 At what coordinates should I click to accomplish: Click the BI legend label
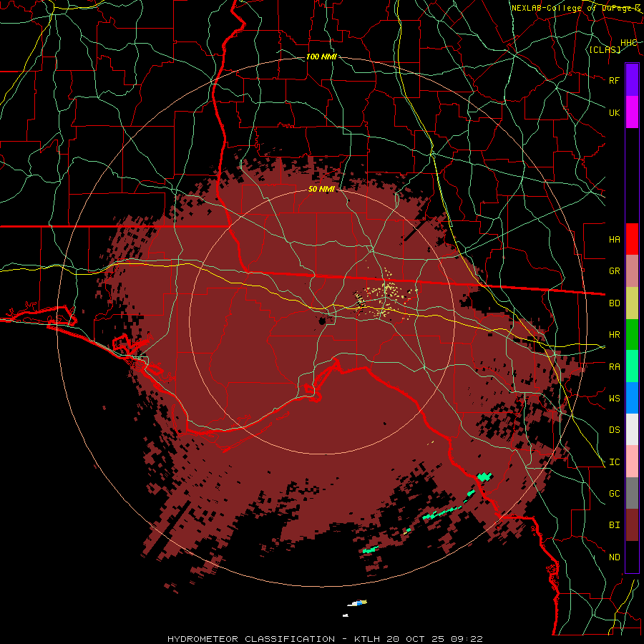click(614, 525)
